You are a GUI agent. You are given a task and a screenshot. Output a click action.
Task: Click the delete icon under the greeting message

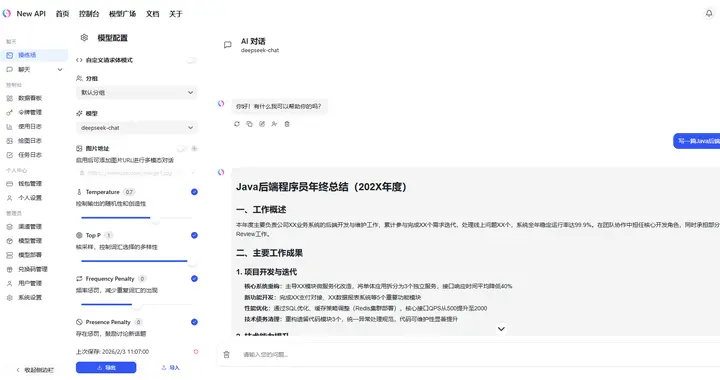click(x=287, y=124)
